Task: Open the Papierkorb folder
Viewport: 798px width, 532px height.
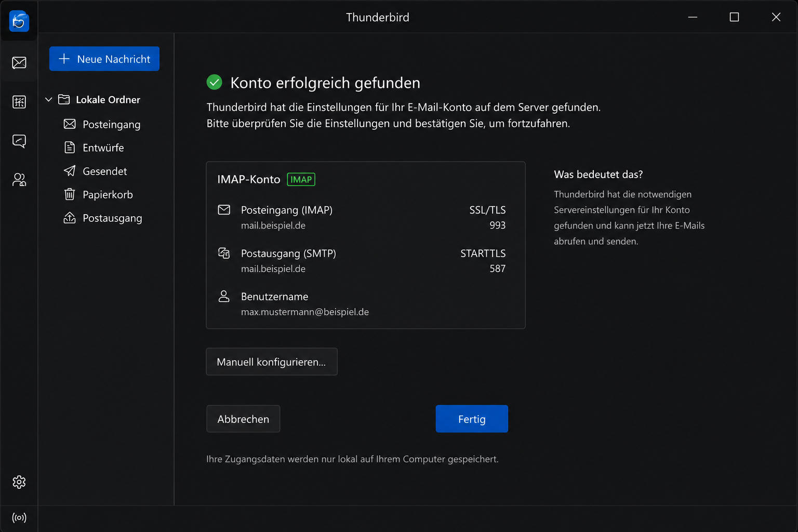Action: click(109, 194)
